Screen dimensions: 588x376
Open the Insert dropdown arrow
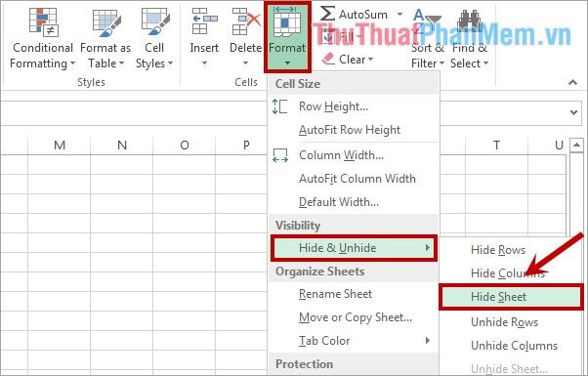(x=204, y=63)
